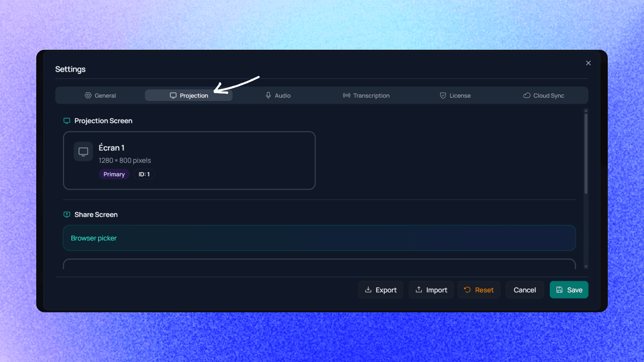Select the Projection tab
Screen dimensions: 644x362
(x=189, y=96)
